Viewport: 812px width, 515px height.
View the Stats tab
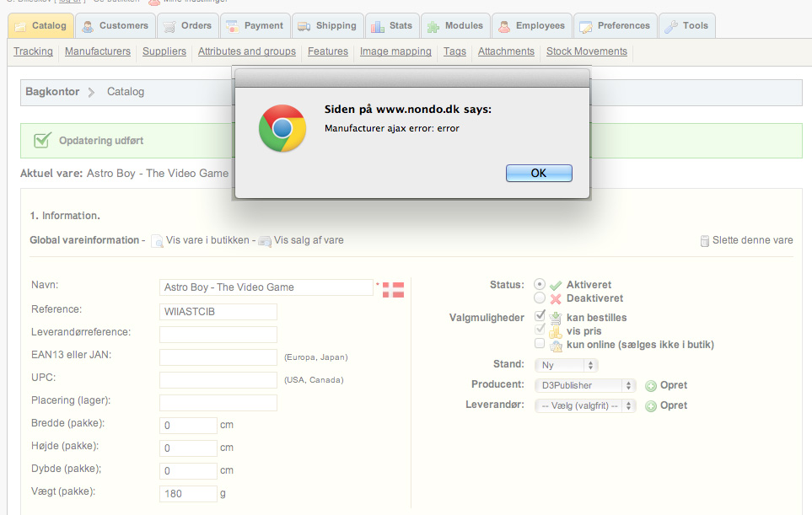point(393,26)
